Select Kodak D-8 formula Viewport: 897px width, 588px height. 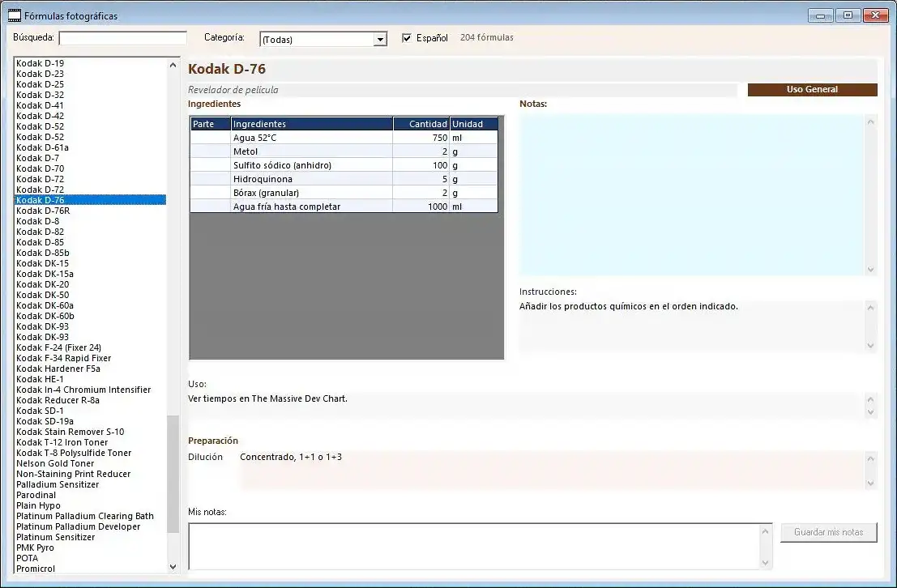click(90, 221)
